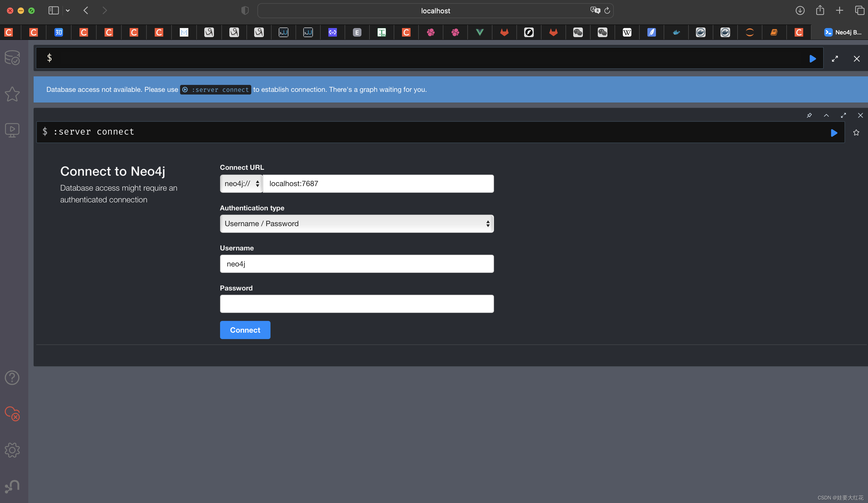Expand the top editor to fullscreen
The height and width of the screenshot is (503, 868).
pyautogui.click(x=835, y=59)
